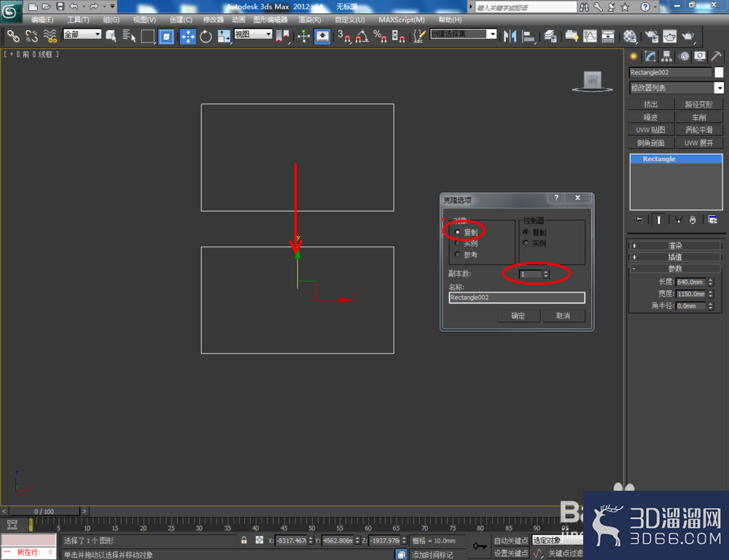Switch to Motion command panel tab
729x560 pixels.
(684, 56)
